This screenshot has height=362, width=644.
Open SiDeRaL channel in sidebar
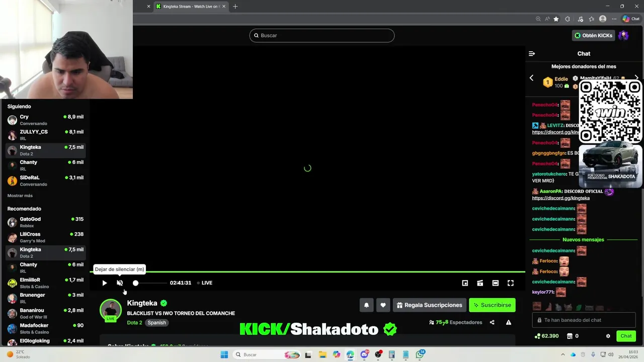tap(45, 180)
